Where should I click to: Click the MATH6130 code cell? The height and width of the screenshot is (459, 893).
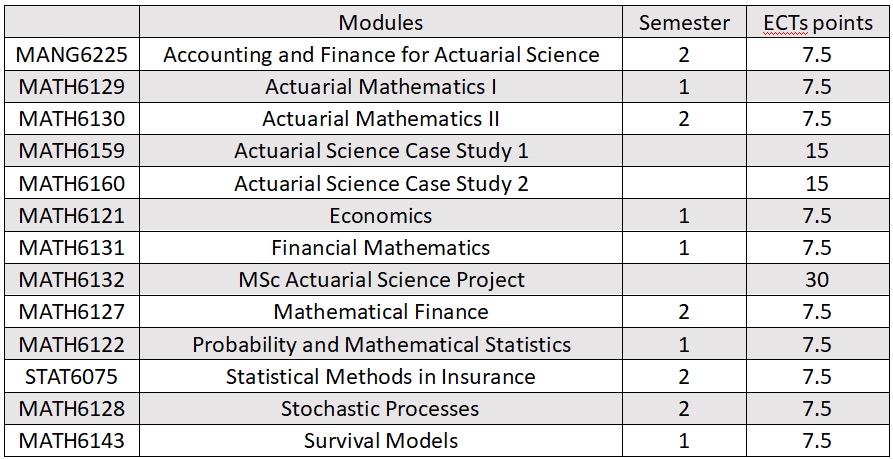[x=72, y=118]
